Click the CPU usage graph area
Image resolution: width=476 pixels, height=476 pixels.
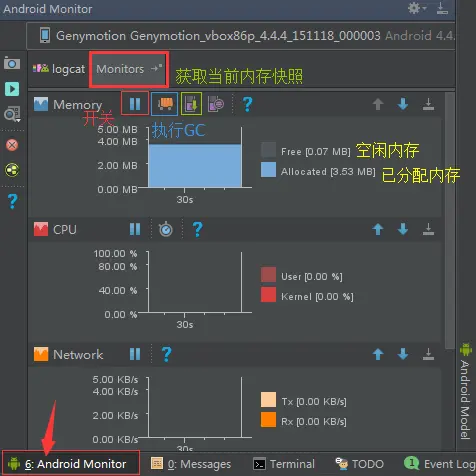pyautogui.click(x=195, y=282)
